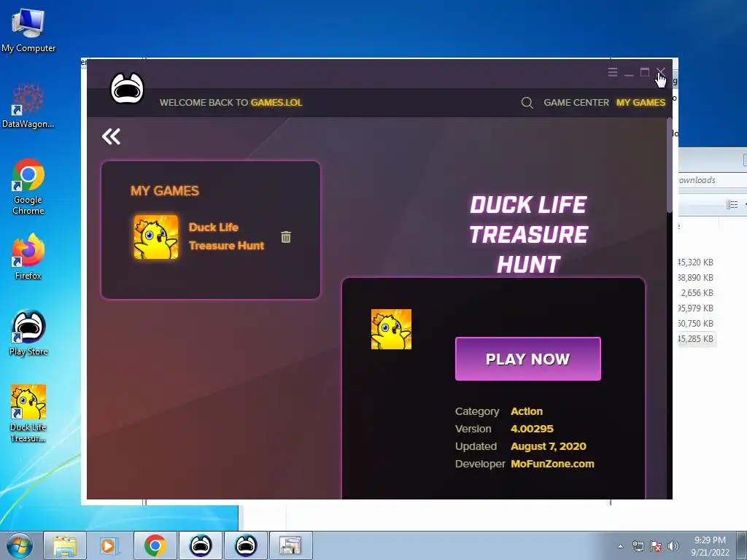Go back with the double-chevron arrow
The image size is (747, 560).
pos(111,136)
